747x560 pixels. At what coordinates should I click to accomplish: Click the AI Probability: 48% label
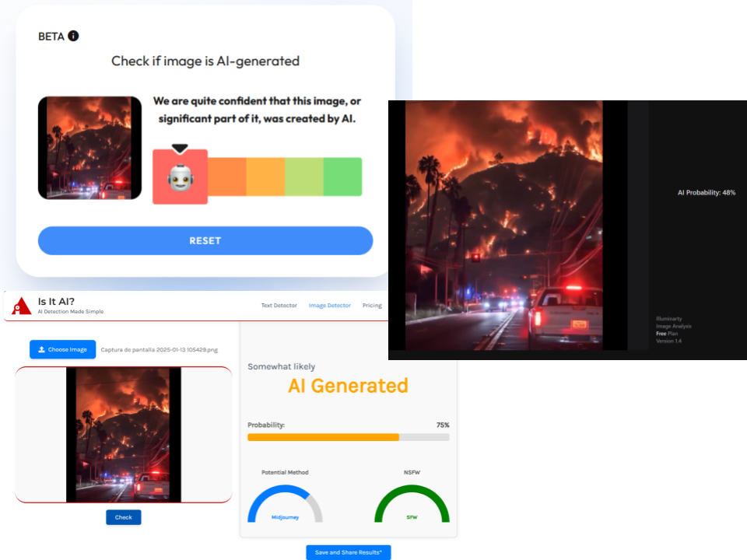pos(707,192)
